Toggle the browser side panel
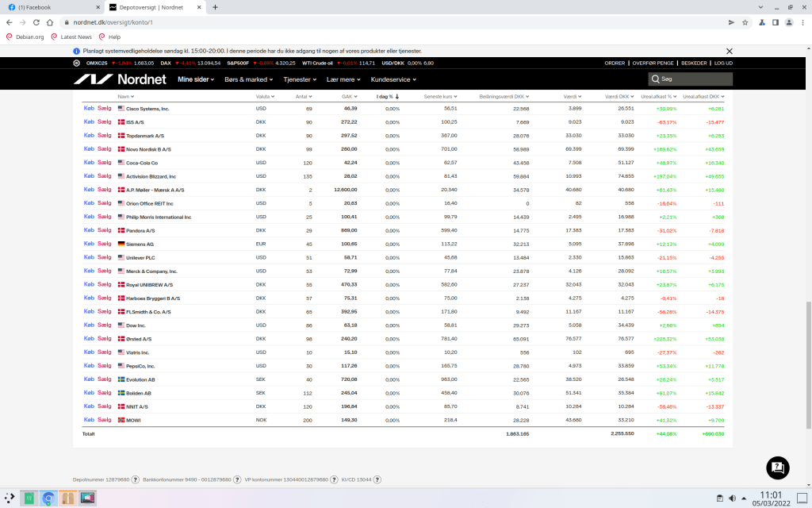The width and height of the screenshot is (812, 508). 775,23
